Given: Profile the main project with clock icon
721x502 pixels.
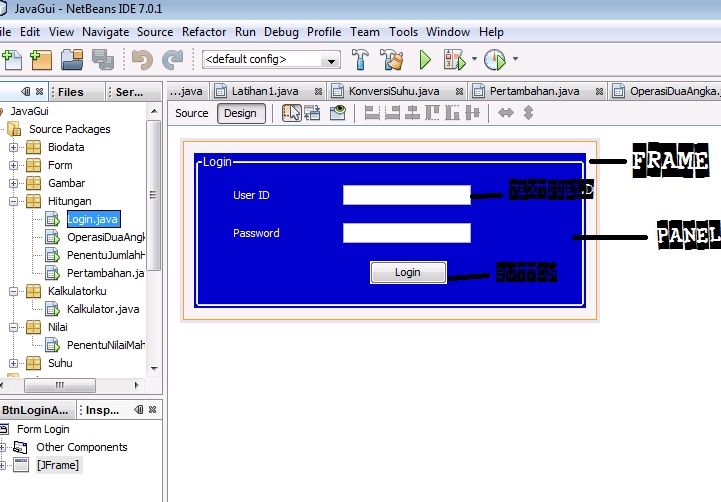Looking at the screenshot, I should (495, 60).
